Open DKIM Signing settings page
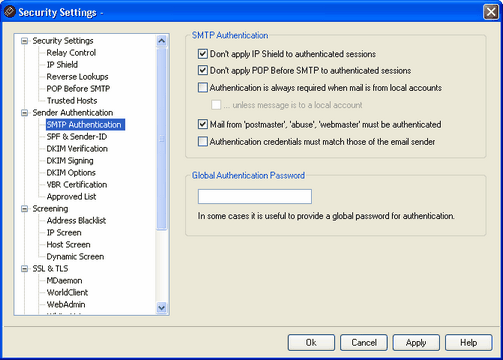Screen dimensions: 503x360 coord(70,161)
